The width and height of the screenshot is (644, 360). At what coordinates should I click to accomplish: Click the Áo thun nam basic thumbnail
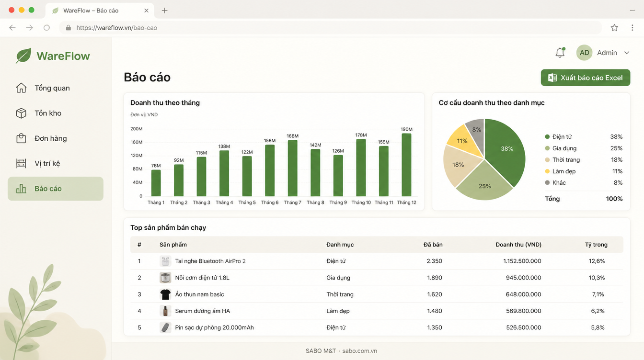point(165,294)
